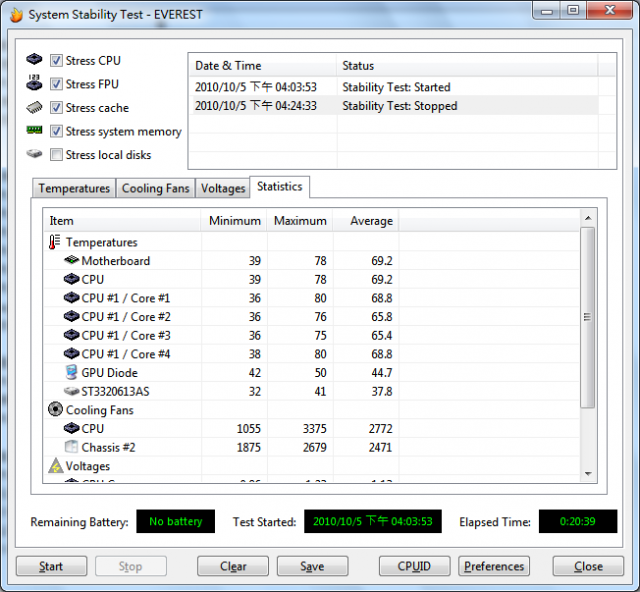640x592 pixels.
Task: Minimize the System Stability Test window
Action: pos(547,10)
